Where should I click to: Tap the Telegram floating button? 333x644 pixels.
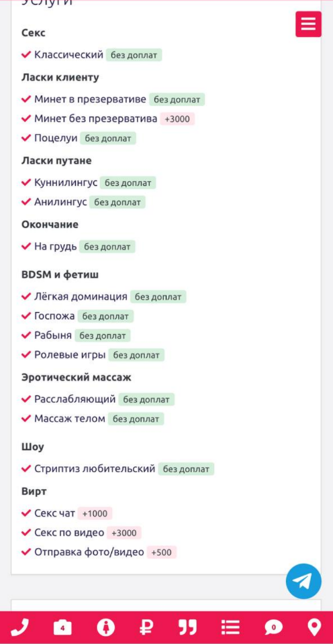pos(303,581)
